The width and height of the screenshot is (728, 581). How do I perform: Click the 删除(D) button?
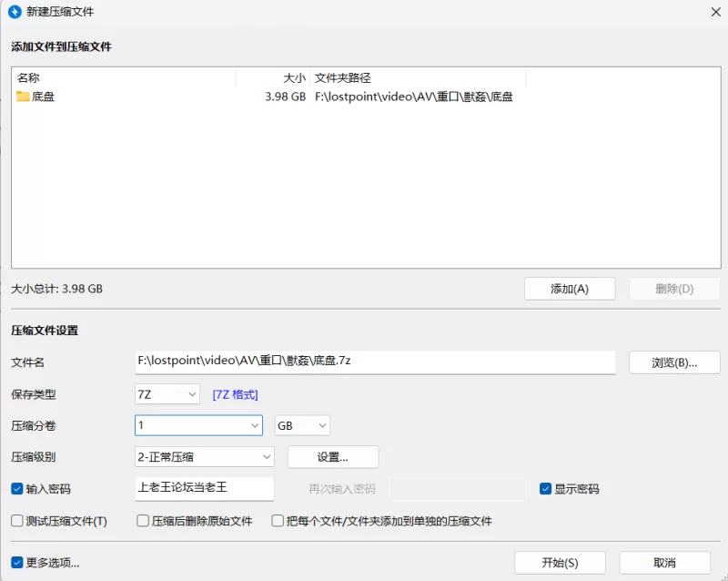(x=674, y=289)
